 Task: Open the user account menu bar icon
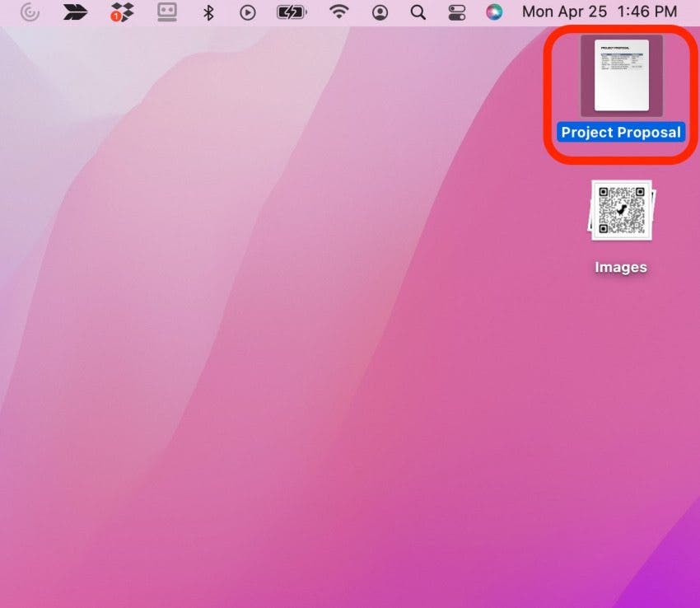[x=380, y=12]
